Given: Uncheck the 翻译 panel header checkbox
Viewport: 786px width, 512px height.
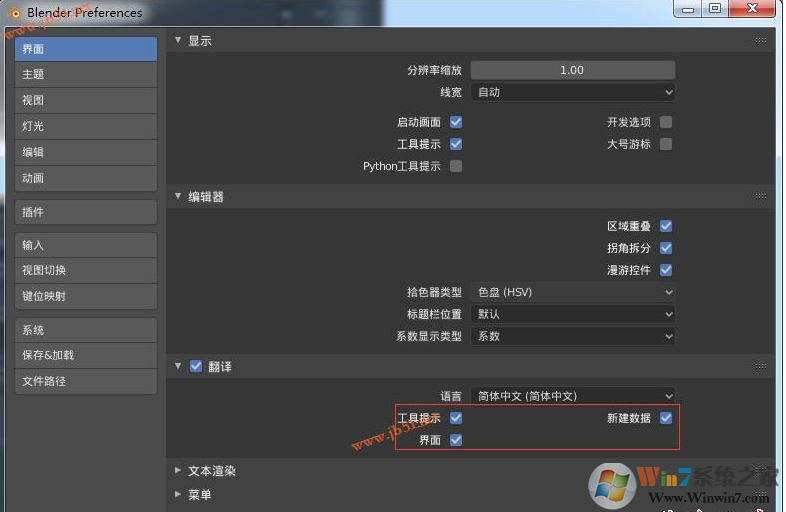Looking at the screenshot, I should click(196, 366).
